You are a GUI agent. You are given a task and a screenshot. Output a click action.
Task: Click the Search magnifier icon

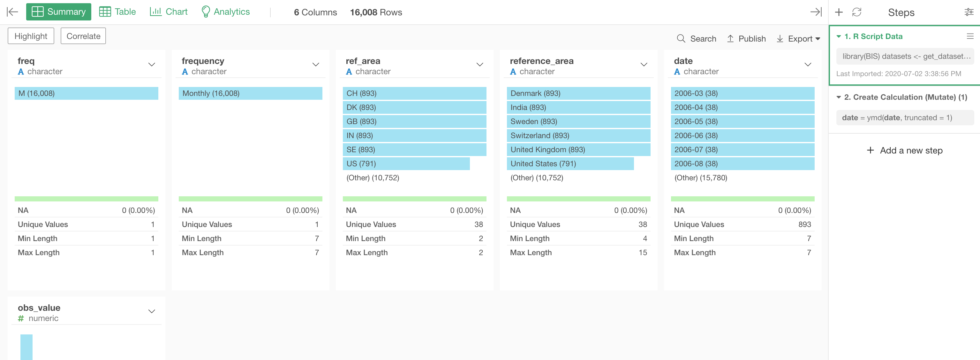click(681, 38)
